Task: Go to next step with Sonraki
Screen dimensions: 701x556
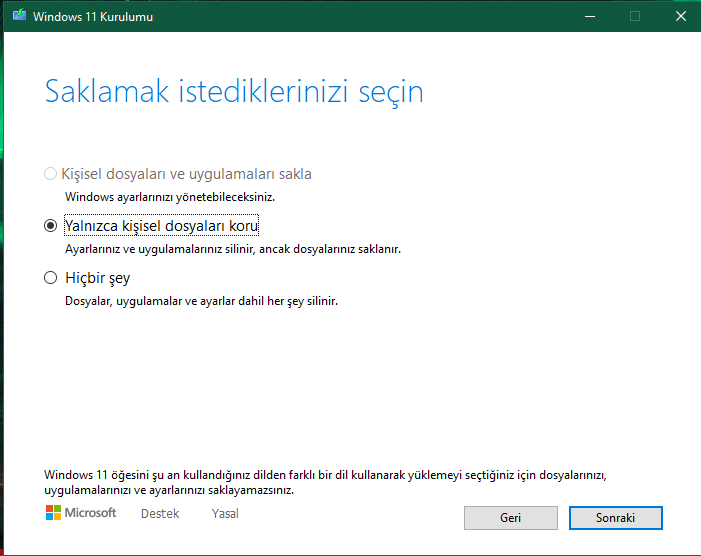Action: tap(616, 518)
